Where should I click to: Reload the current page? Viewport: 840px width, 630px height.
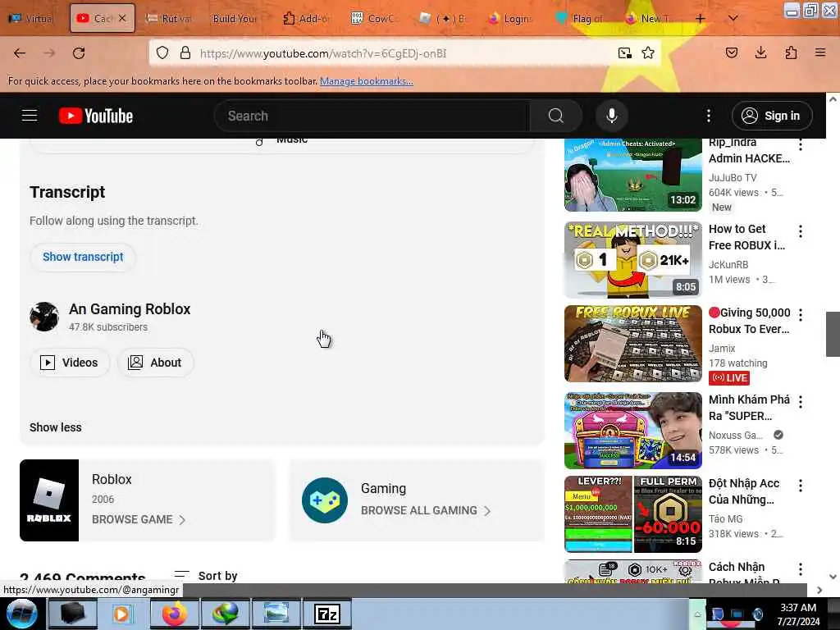(x=79, y=53)
